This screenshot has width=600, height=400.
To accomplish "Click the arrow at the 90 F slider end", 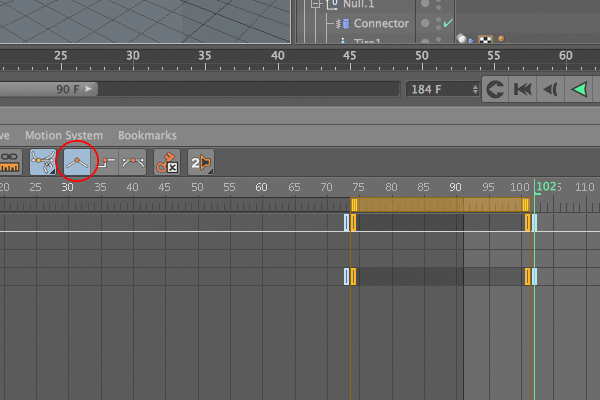I will 88,89.
